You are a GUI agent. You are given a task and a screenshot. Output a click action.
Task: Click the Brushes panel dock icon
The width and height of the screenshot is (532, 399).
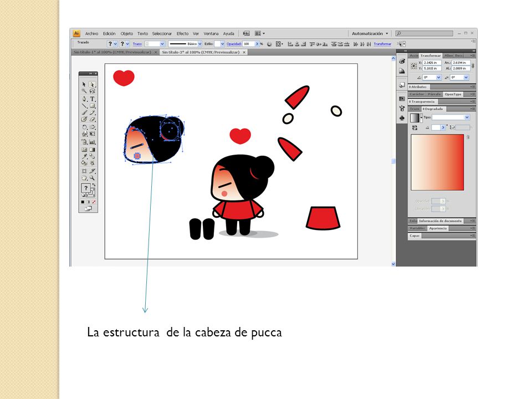click(402, 108)
